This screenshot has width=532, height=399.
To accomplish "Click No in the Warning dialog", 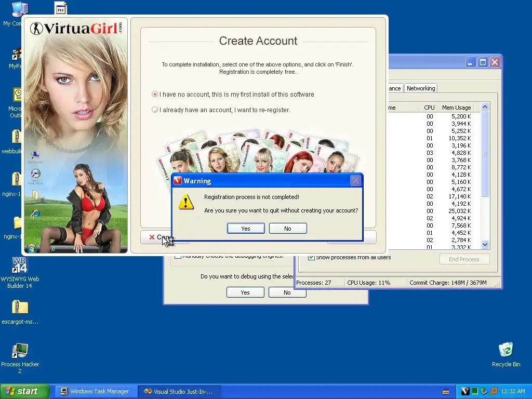I will [288, 229].
